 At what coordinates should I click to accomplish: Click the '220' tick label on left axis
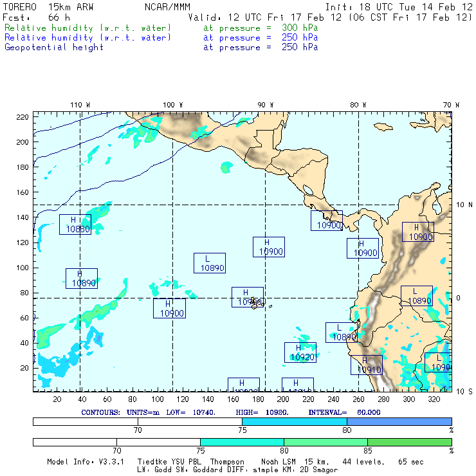tap(23, 117)
